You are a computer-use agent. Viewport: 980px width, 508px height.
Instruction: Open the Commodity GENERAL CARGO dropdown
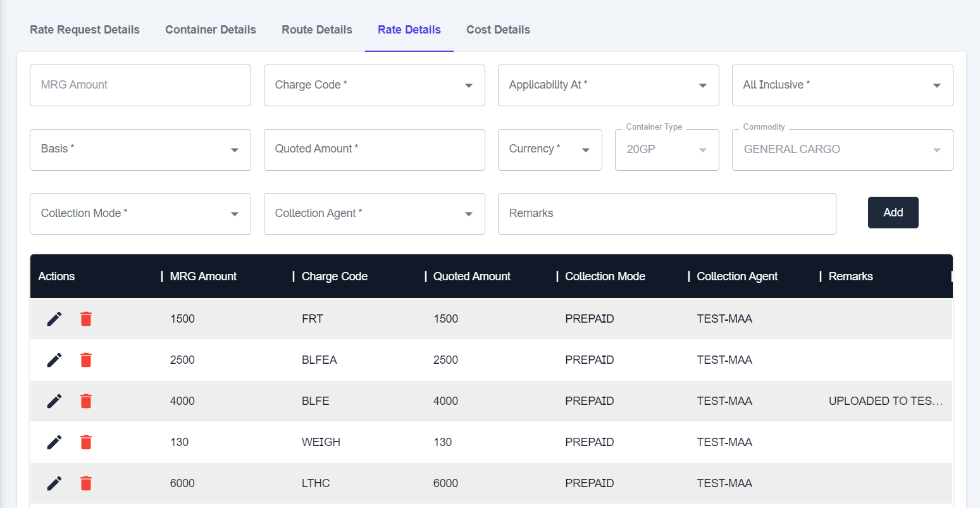click(843, 150)
